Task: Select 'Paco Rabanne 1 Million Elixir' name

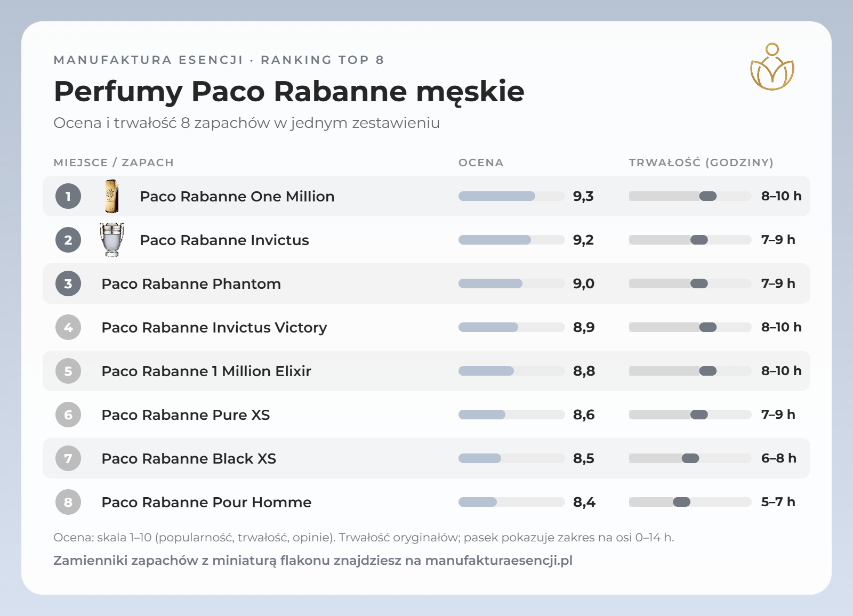Action: click(x=206, y=371)
